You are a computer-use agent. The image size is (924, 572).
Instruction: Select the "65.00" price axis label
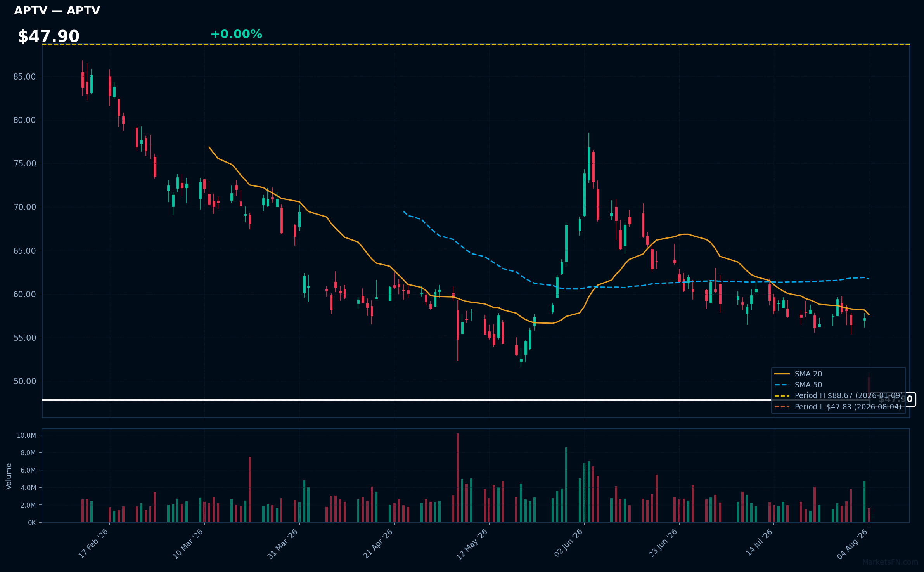(24, 251)
